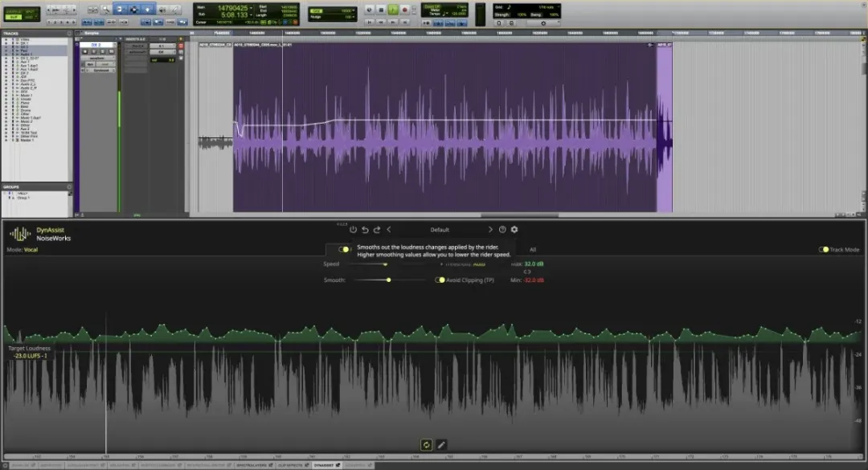Open the Groups list options menu

pyautogui.click(x=69, y=187)
